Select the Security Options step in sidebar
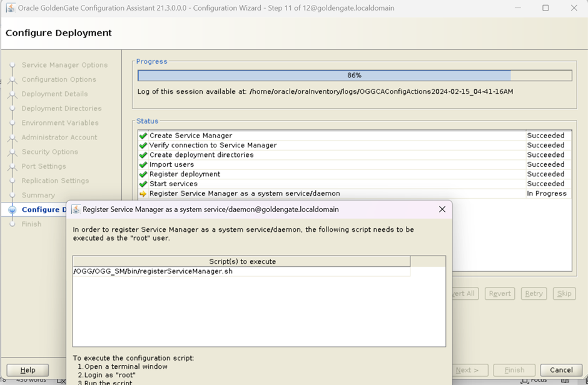The height and width of the screenshot is (385, 588). 49,152
